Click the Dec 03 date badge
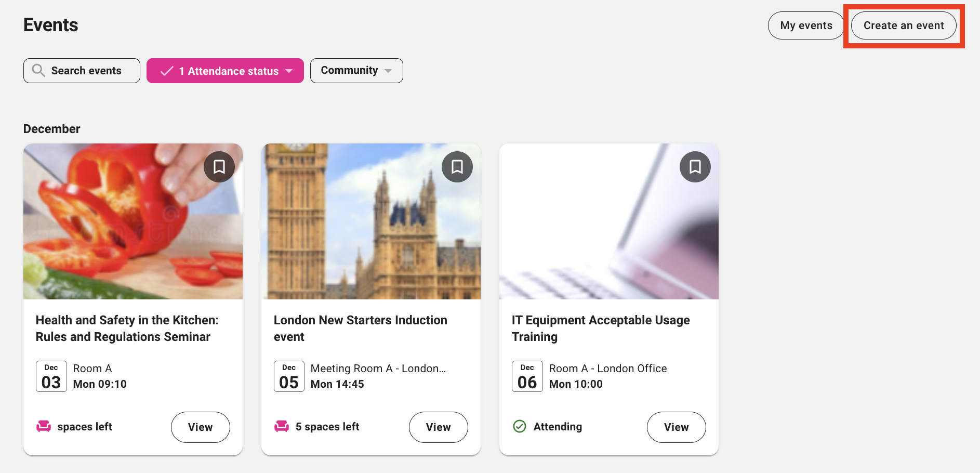The width and height of the screenshot is (980, 473). click(51, 376)
